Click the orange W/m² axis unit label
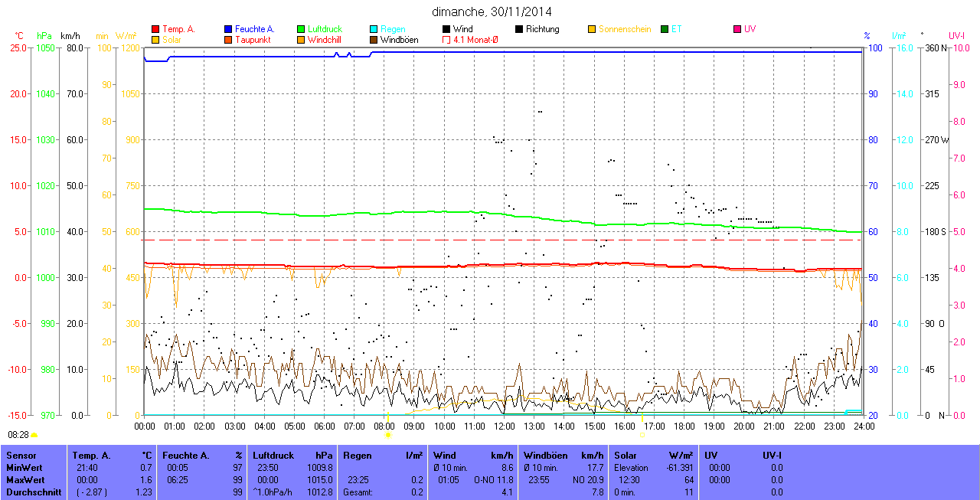Screen dimensions: 980x500 click(126, 35)
